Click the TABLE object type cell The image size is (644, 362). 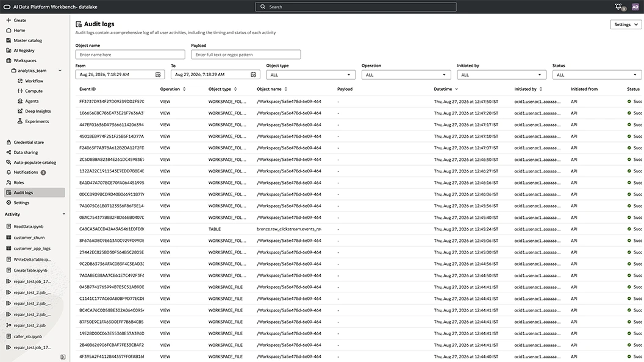215,229
